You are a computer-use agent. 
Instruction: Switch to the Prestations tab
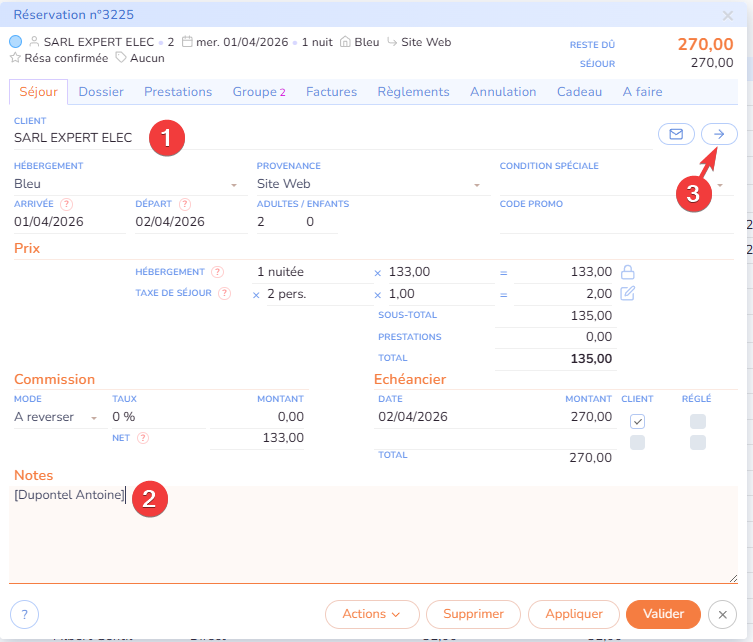point(178,92)
